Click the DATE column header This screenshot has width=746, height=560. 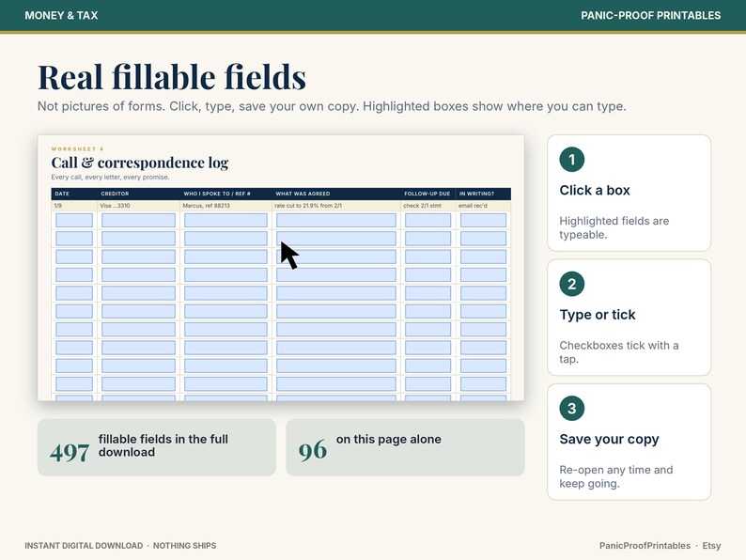62,194
